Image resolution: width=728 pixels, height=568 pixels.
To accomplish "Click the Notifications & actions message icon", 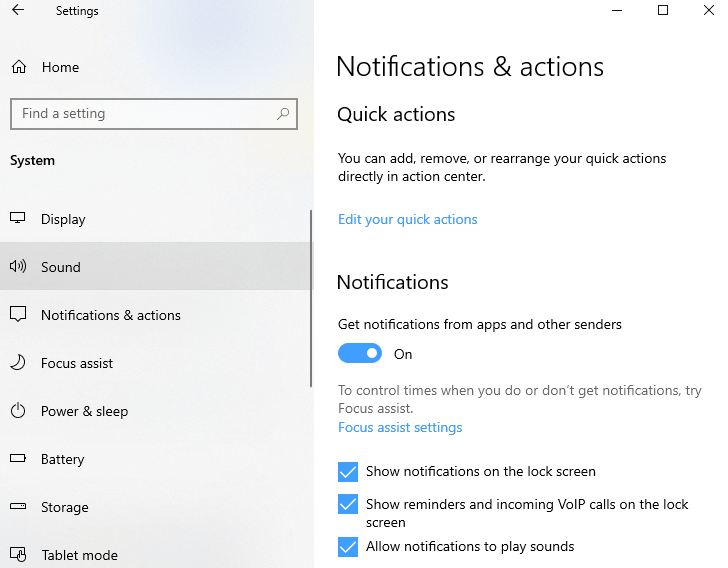I will pos(18,314).
